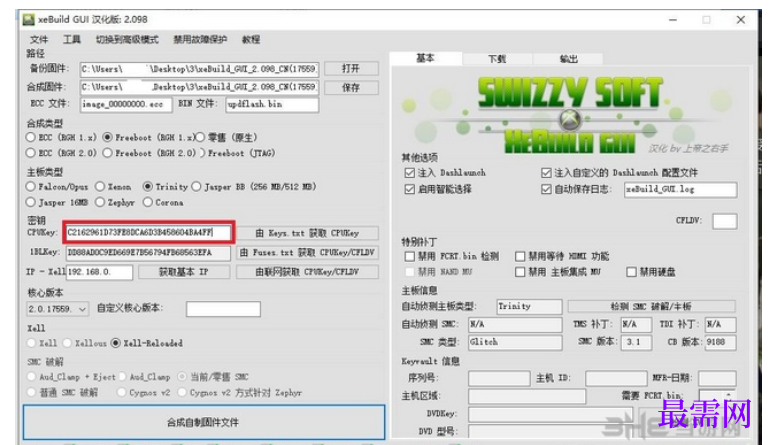Switch to the 基本 tab
The width and height of the screenshot is (770, 445).
point(425,58)
